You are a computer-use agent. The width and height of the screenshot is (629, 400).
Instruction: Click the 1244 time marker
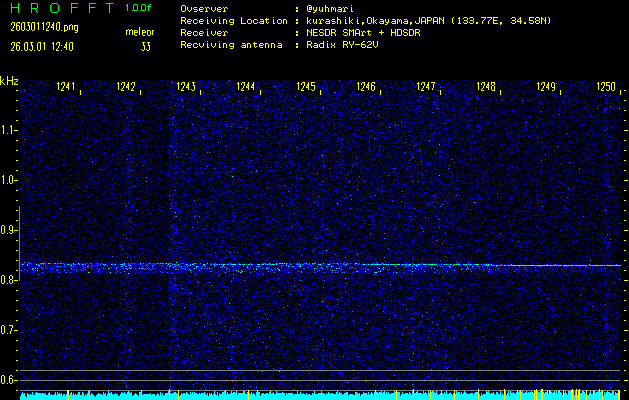pyautogui.click(x=246, y=87)
